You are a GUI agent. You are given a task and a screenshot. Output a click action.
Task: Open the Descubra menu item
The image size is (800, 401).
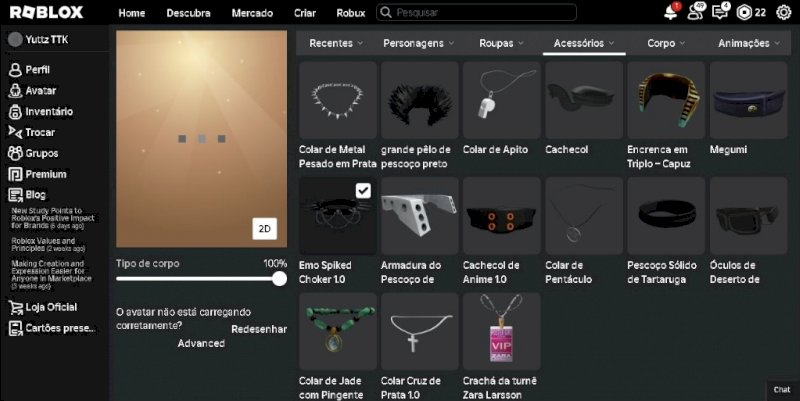[x=188, y=13]
